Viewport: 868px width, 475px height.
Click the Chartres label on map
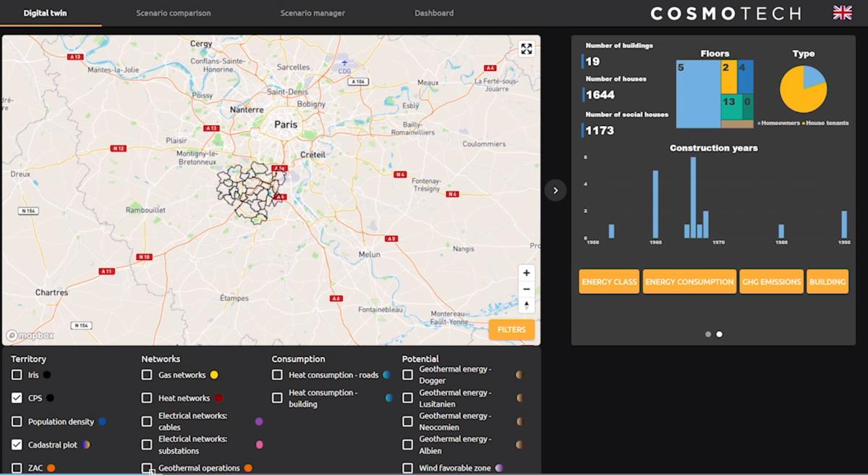coord(51,293)
